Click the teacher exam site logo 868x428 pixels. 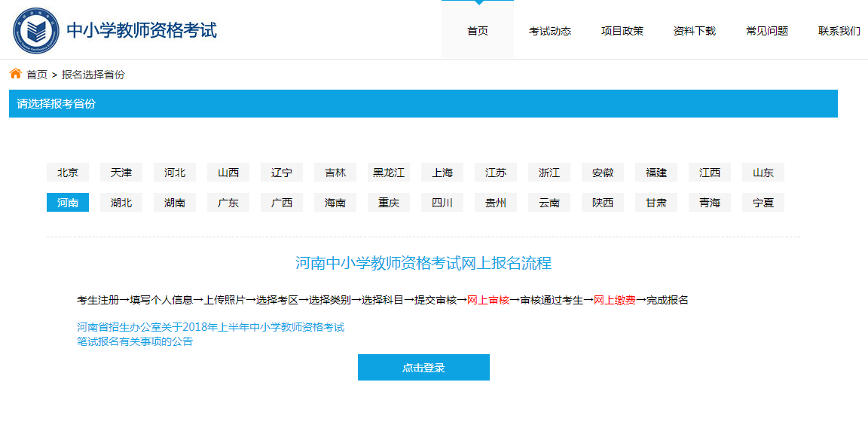36,31
